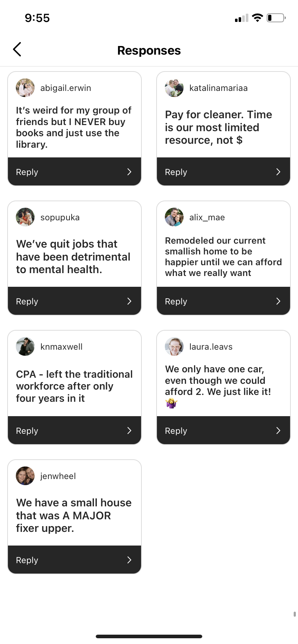Open abigail.erwin's profile picture
This screenshot has width=298, height=644.
[25, 88]
